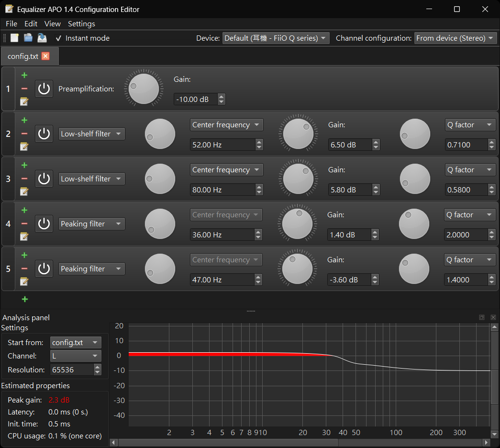The height and width of the screenshot is (448, 500).
Task: Click the row 2 gain dial
Action: pyautogui.click(x=298, y=134)
